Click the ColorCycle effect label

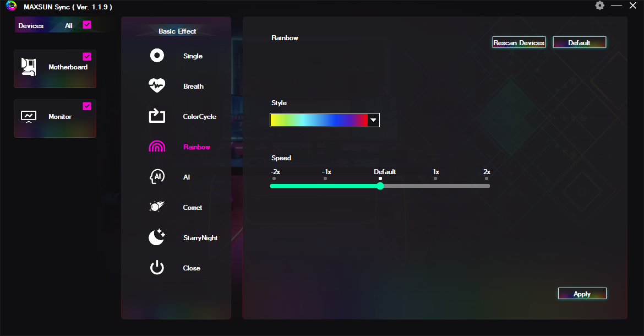click(x=200, y=117)
